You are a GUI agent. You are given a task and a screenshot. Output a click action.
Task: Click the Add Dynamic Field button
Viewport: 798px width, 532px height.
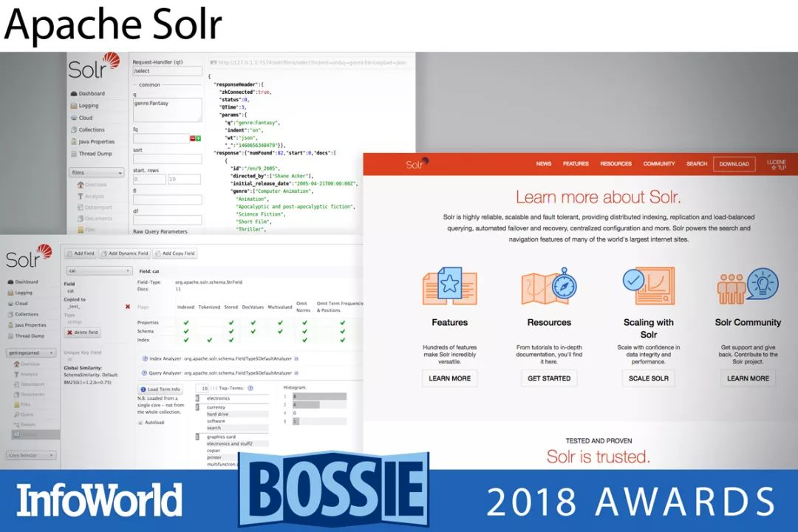[124, 253]
